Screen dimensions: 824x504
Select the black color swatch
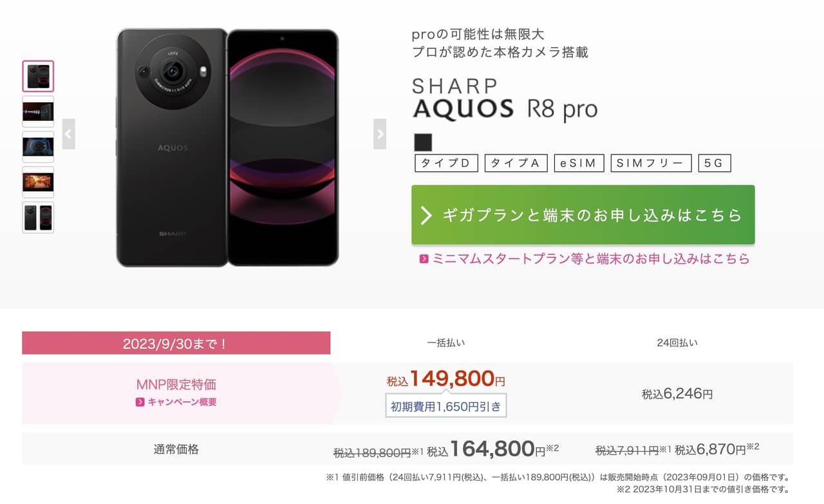click(423, 142)
